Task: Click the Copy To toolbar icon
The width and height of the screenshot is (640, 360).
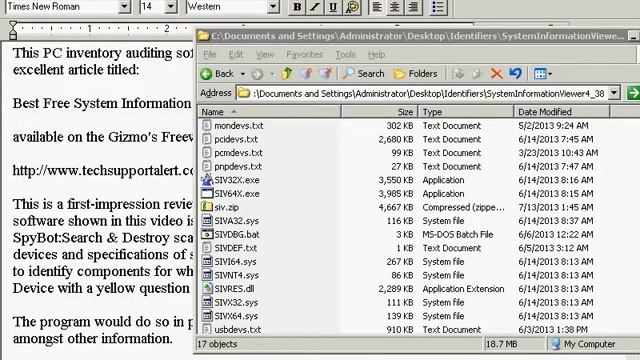Action: pyautogui.click(x=325, y=73)
